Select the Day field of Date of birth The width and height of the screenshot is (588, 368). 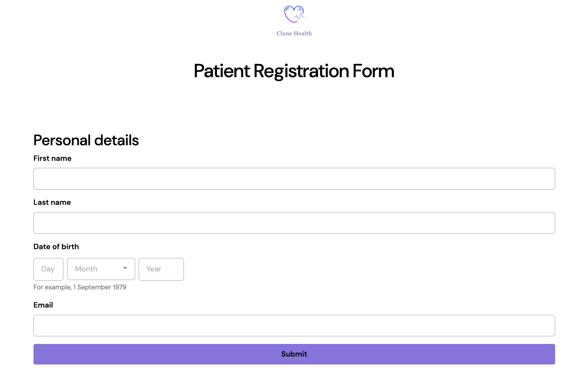48,269
